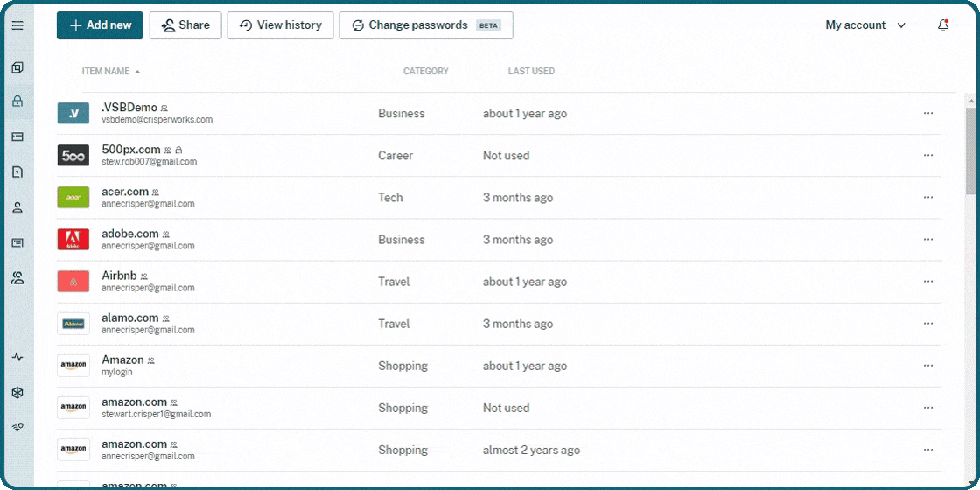
Task: Open Payment Cards sidebar icon
Action: point(17,136)
